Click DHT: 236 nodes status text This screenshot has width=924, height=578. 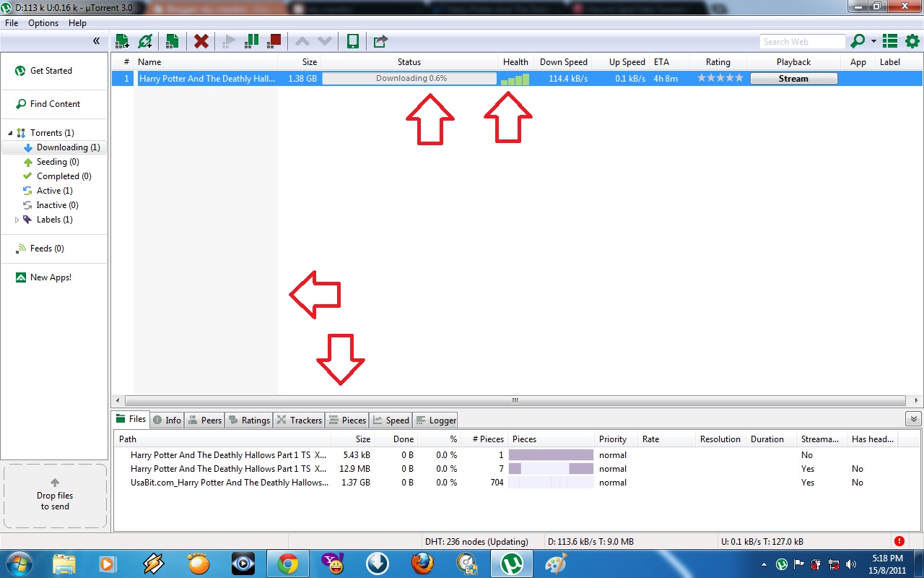click(x=476, y=542)
